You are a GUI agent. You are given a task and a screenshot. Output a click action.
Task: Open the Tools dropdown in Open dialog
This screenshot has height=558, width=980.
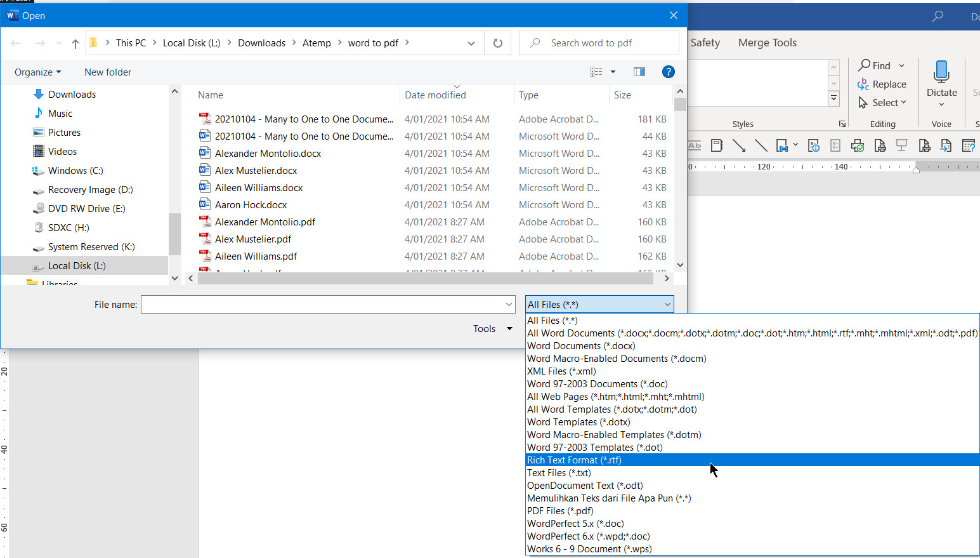tap(492, 329)
